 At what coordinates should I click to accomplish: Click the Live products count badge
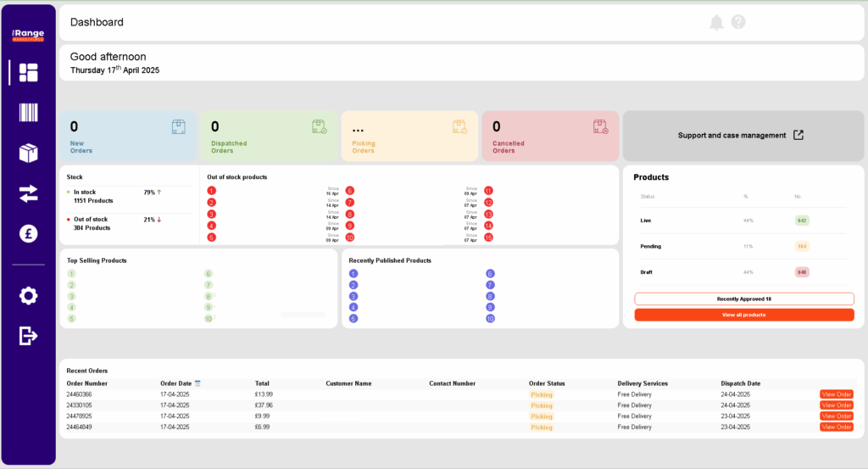(x=801, y=221)
